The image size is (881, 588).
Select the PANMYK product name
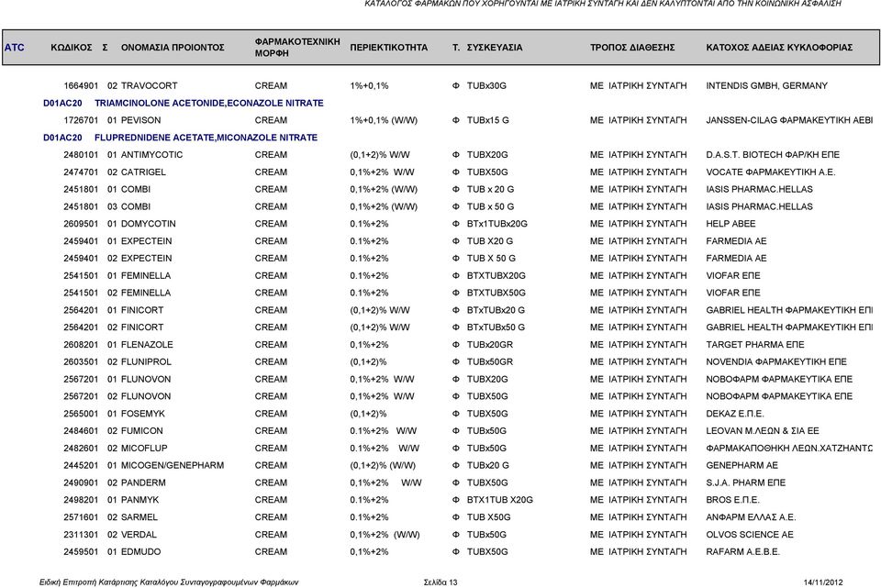(x=139, y=500)
